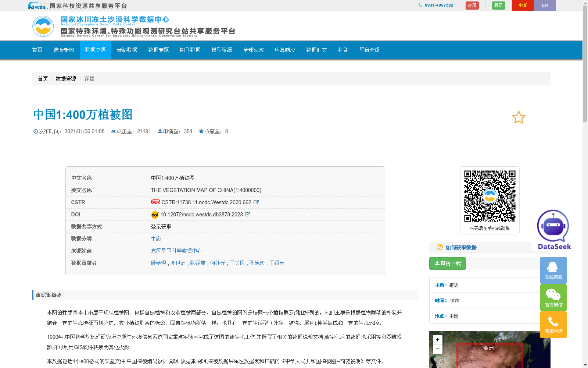Open DataSeek robot assistant
Viewport: 588px width, 368px height.
click(x=554, y=230)
